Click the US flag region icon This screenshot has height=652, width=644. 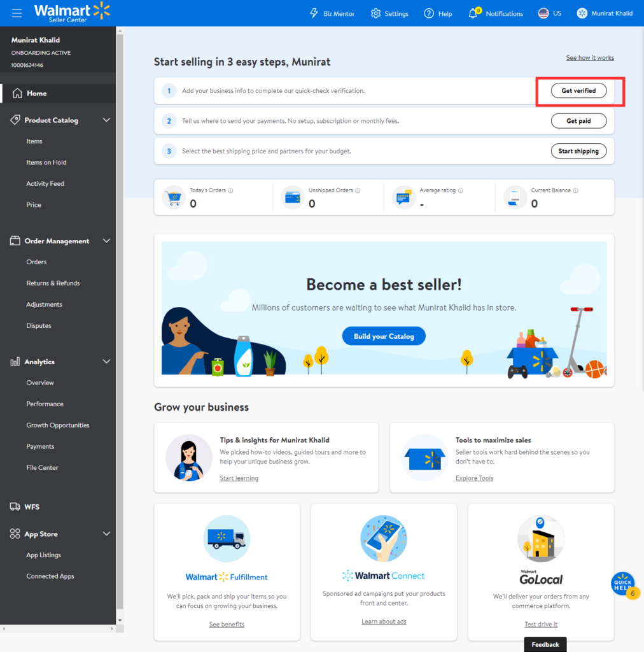coord(543,13)
